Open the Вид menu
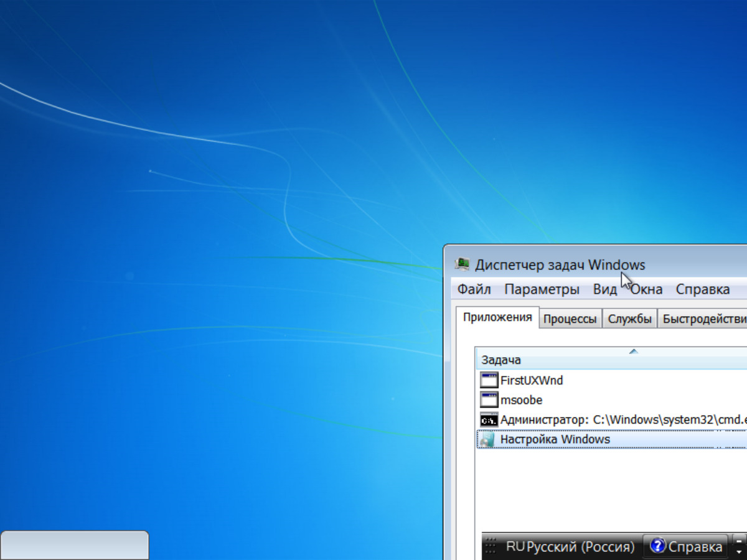 [x=604, y=289]
